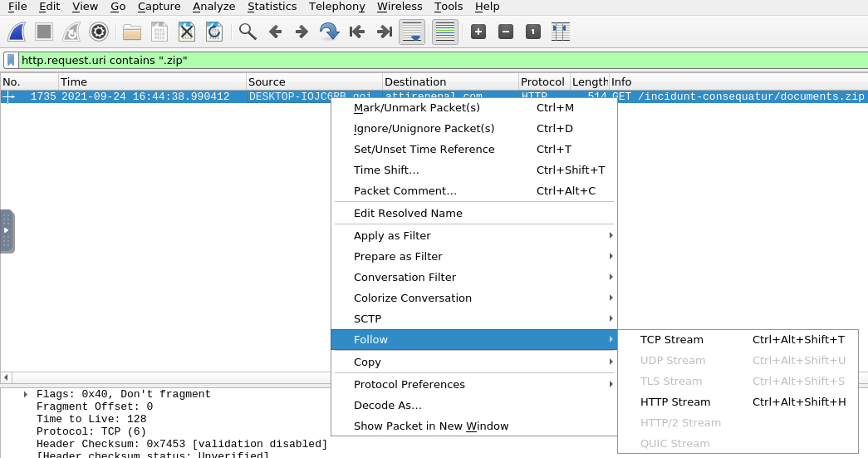Open the Help menu
The width and height of the screenshot is (868, 458).
487,7
